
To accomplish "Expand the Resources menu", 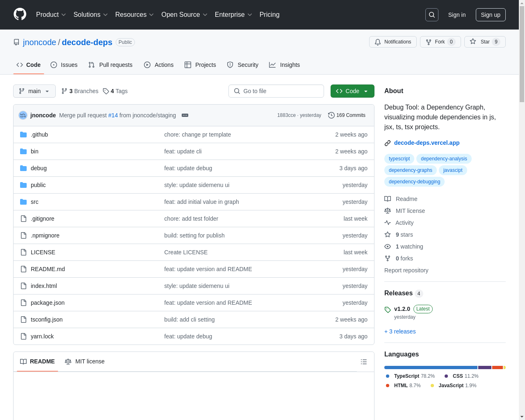I will (135, 14).
